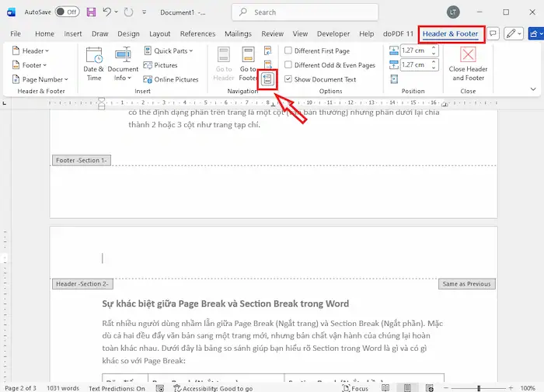
Task: Insert Online Pictures into header
Action: tap(176, 79)
